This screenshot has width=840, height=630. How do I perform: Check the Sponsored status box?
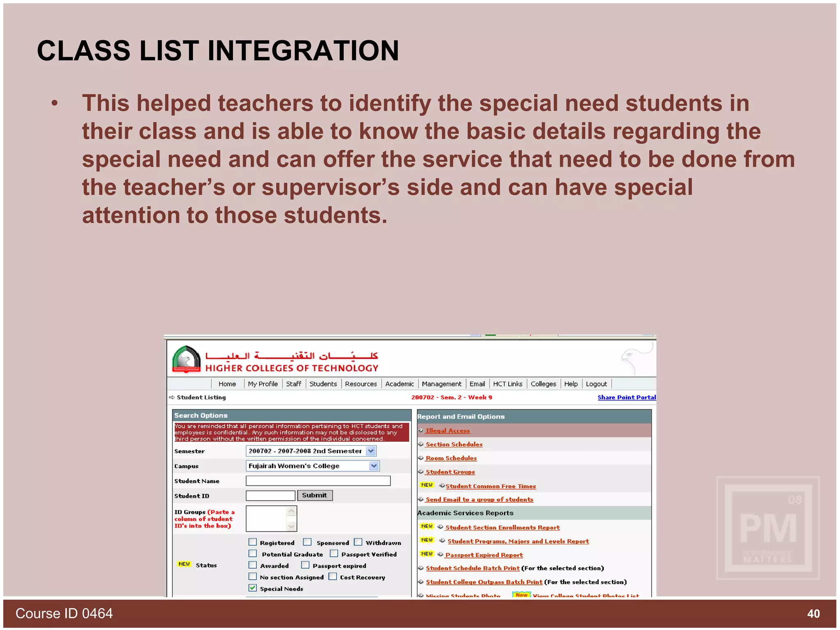click(307, 542)
